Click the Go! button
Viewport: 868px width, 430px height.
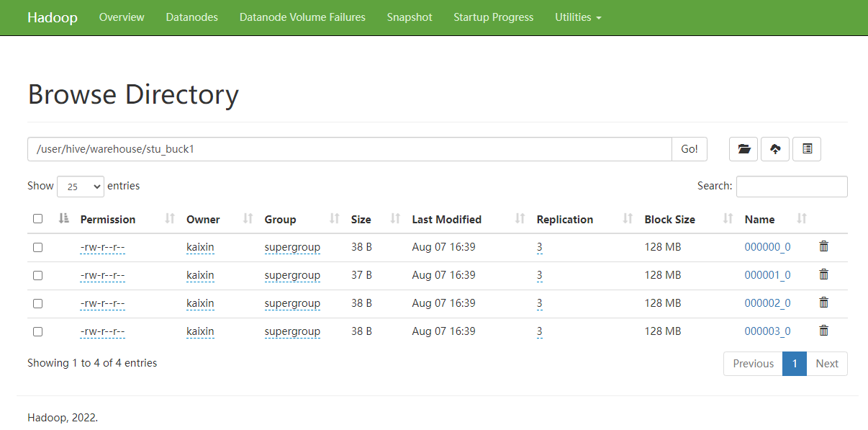[x=690, y=149]
